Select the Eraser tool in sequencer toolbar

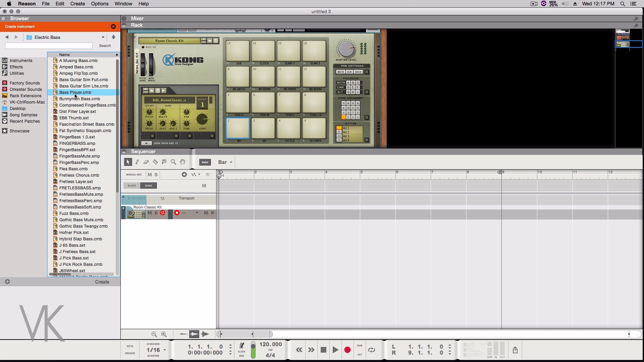coord(146,162)
